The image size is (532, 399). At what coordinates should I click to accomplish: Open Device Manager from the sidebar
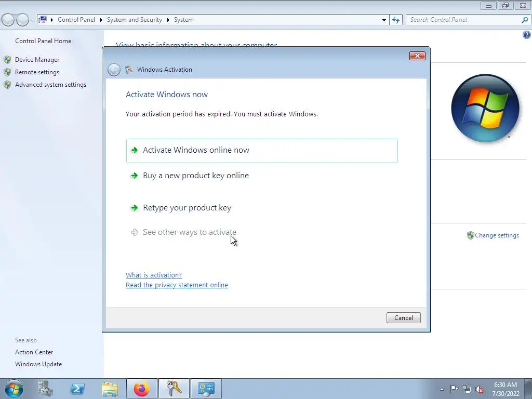click(x=37, y=60)
